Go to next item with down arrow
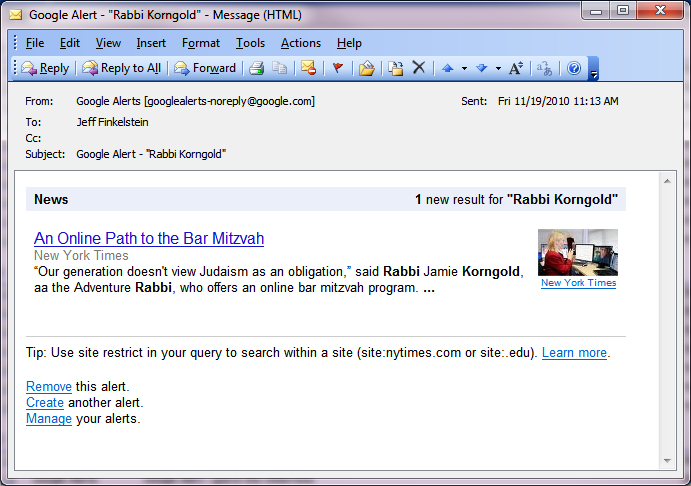 (x=482, y=68)
